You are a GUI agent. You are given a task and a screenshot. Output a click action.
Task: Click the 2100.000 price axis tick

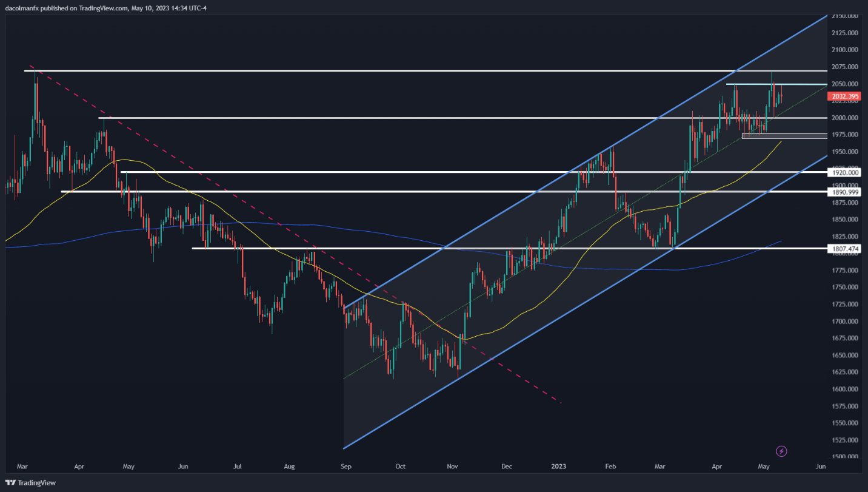tap(846, 50)
